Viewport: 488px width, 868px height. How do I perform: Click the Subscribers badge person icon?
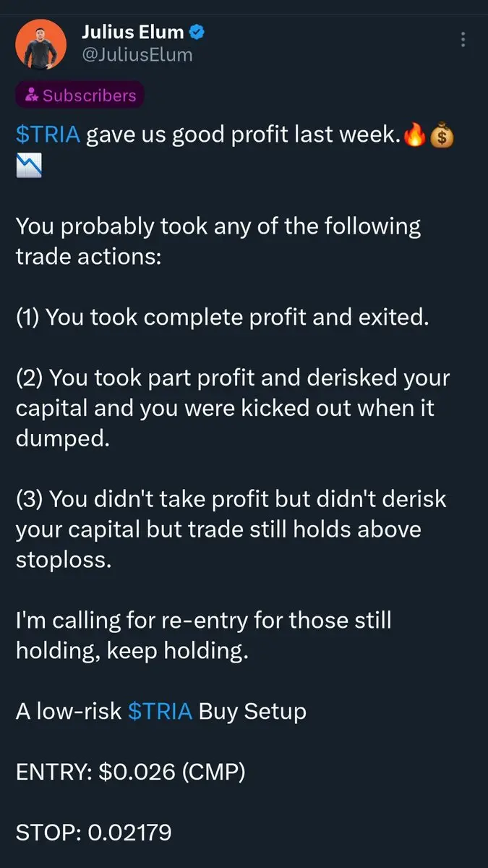coord(31,95)
